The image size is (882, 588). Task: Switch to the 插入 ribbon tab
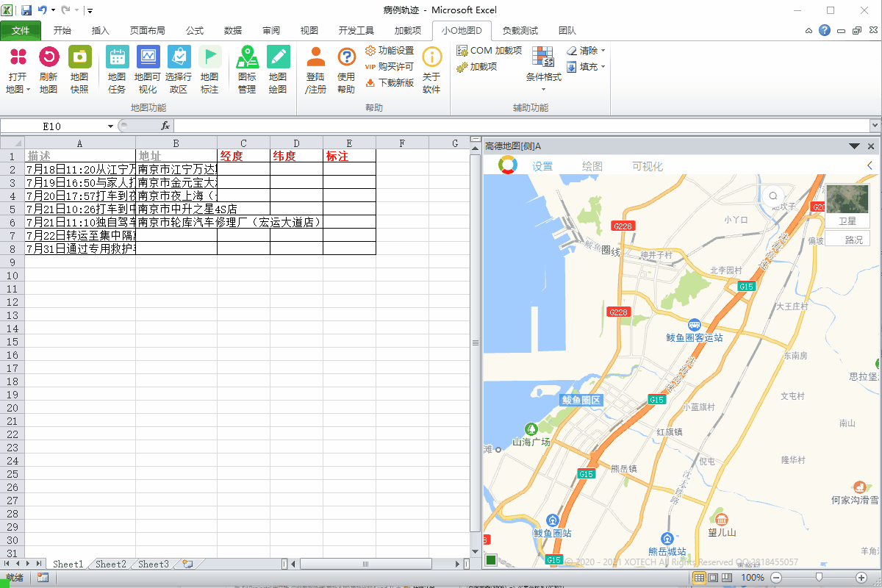[x=101, y=31]
